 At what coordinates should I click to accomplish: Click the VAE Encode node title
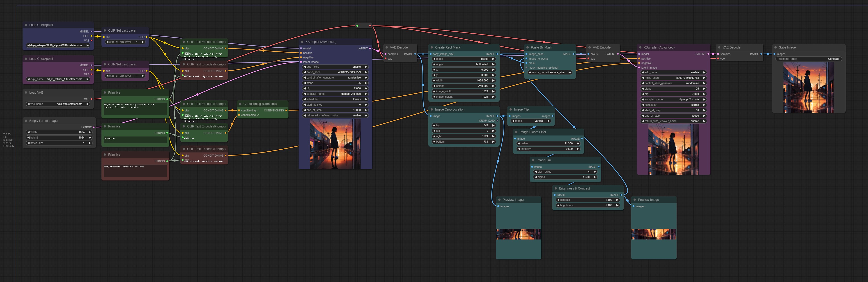(x=602, y=48)
